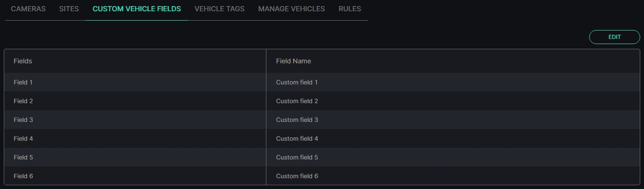644x189 pixels.
Task: Click the Custom field 6 name cell
Action: 453,176
